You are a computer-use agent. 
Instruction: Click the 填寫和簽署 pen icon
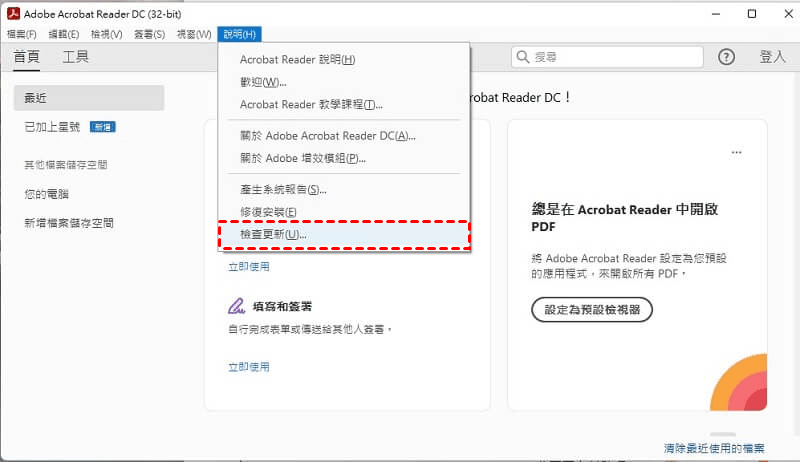point(236,306)
